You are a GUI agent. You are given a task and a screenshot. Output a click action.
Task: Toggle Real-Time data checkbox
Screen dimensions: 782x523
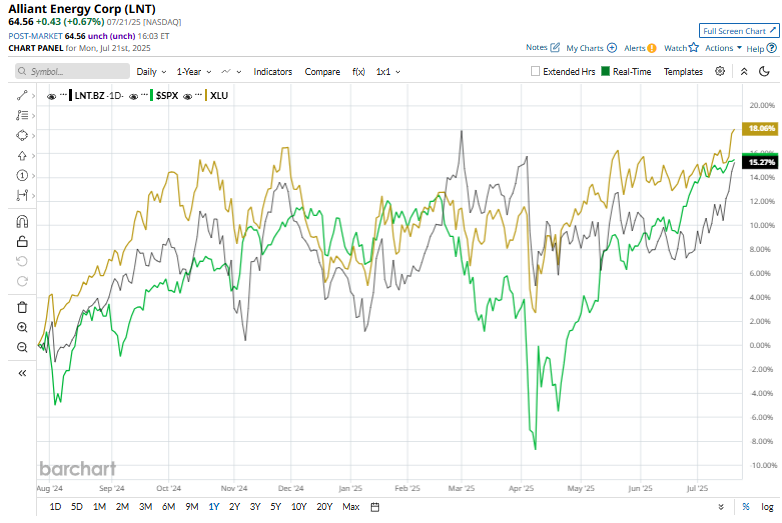pos(605,71)
